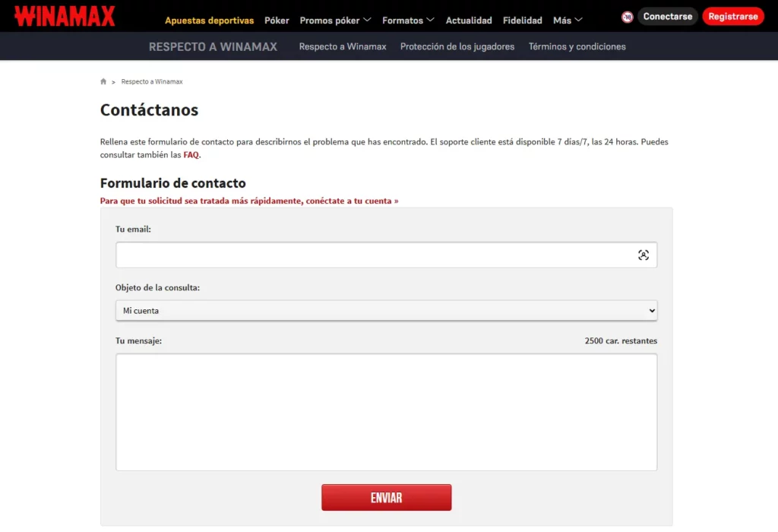Open the Respecto a Winamax subnav tab

343,46
